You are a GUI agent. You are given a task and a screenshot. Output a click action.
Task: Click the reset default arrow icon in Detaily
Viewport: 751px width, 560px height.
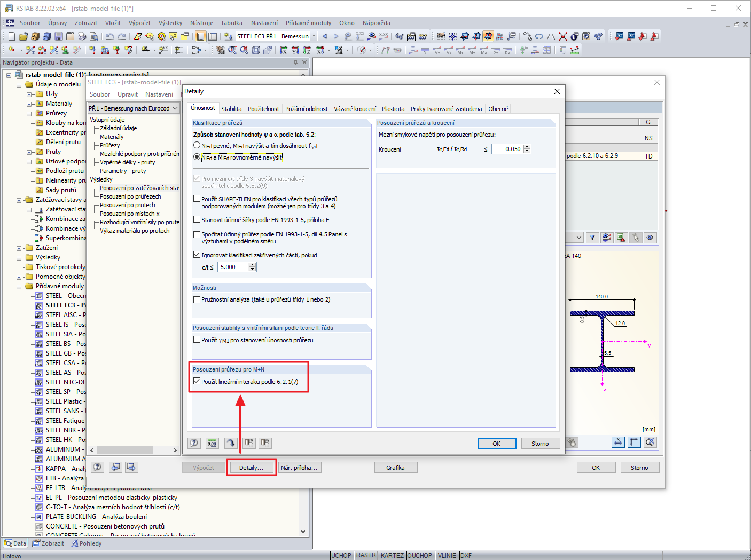(x=230, y=443)
